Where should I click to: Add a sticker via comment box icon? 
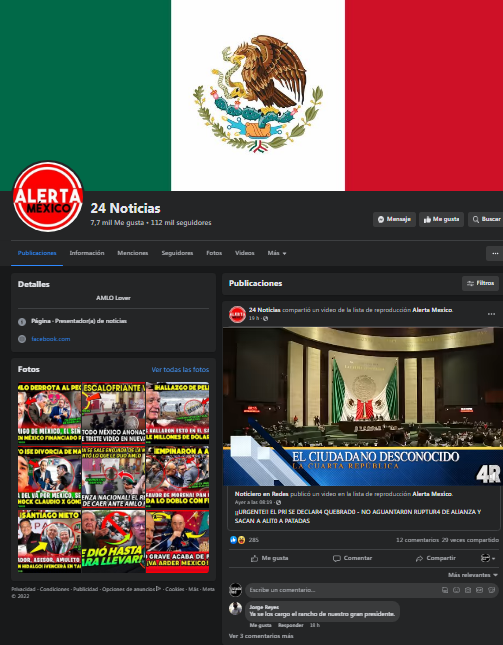coord(491,590)
